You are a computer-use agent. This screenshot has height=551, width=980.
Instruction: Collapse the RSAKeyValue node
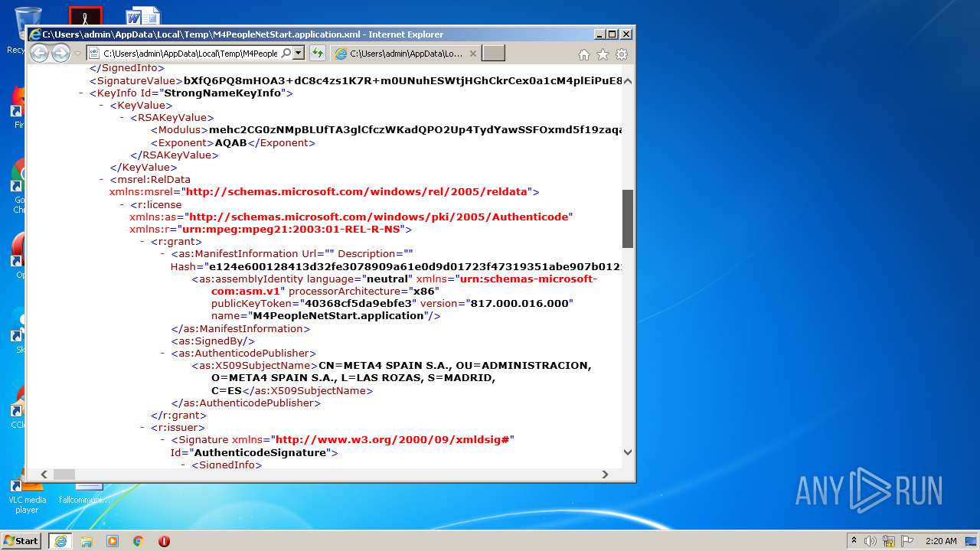122,117
